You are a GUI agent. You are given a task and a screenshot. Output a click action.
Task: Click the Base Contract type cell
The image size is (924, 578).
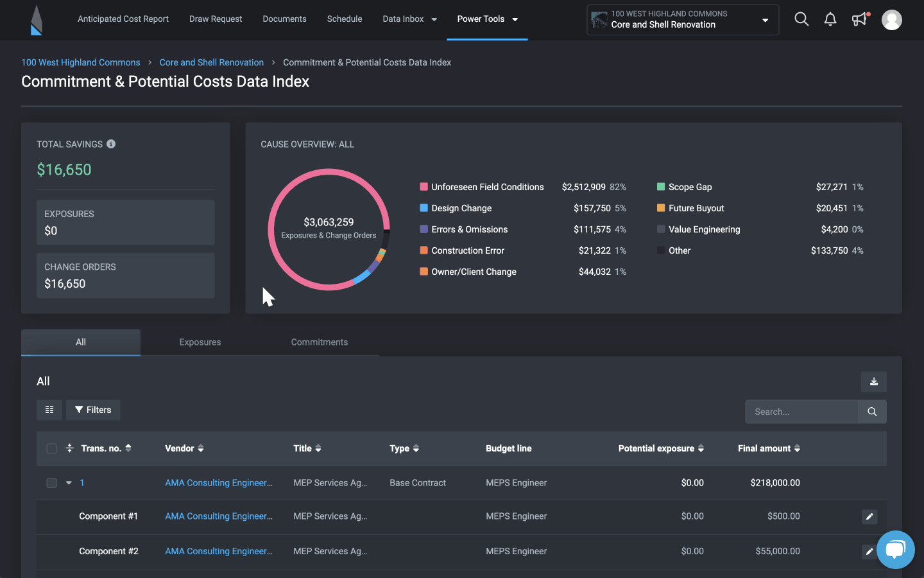click(x=418, y=483)
